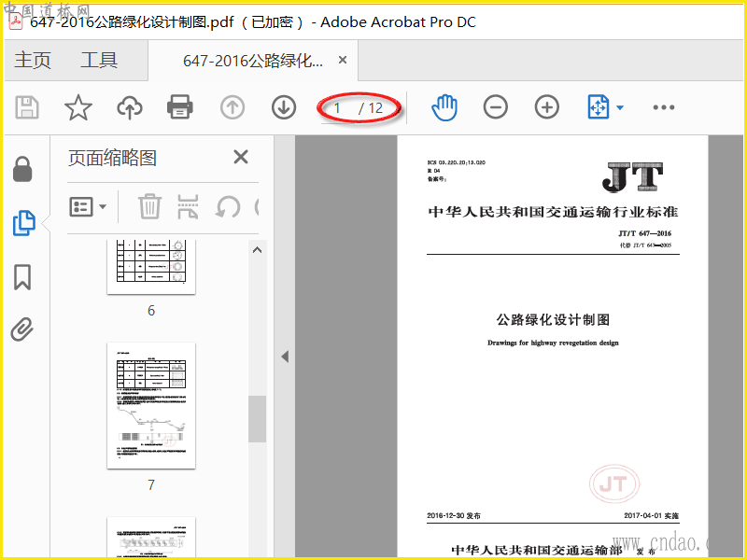Viewport: 747px width, 560px height.
Task: Click the JT/T 647—2016 standard number
Action: pyautogui.click(x=645, y=233)
